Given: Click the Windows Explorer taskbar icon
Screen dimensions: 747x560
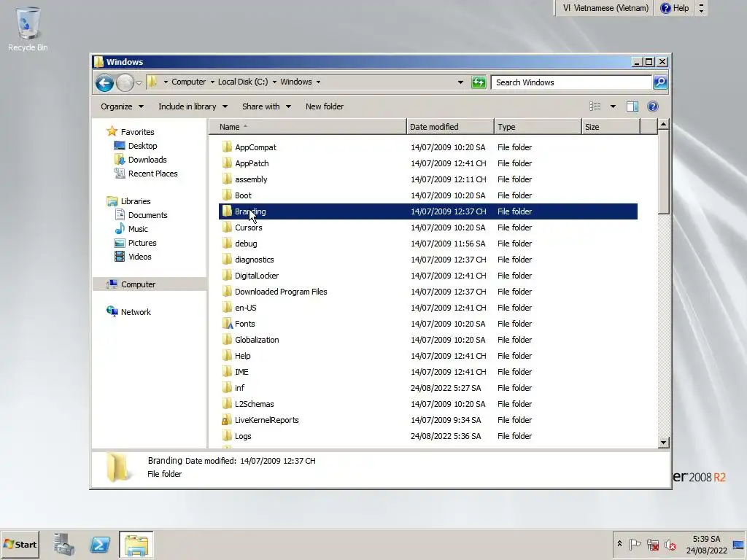Looking at the screenshot, I should coord(136,544).
